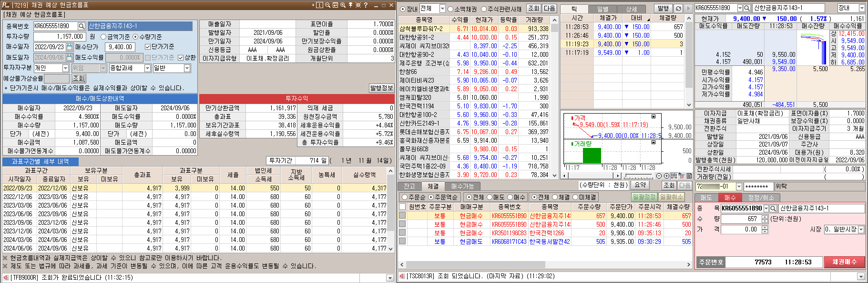Click the 투자수량 input field
The image size is (868, 283).
(60, 36)
